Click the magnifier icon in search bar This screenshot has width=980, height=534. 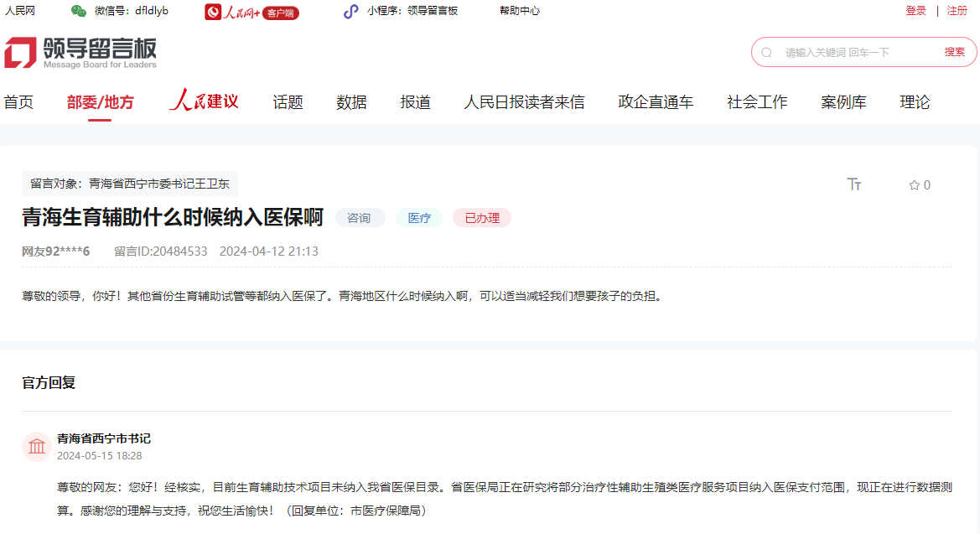[765, 51]
